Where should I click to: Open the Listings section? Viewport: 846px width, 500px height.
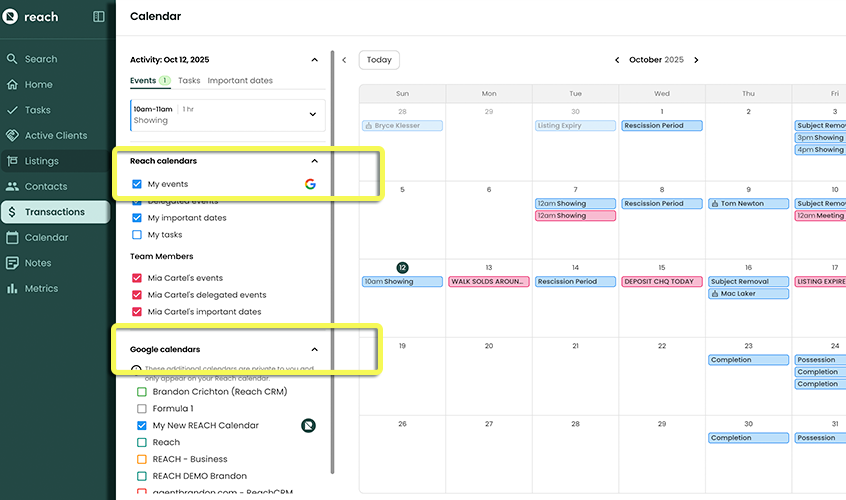[x=41, y=161]
